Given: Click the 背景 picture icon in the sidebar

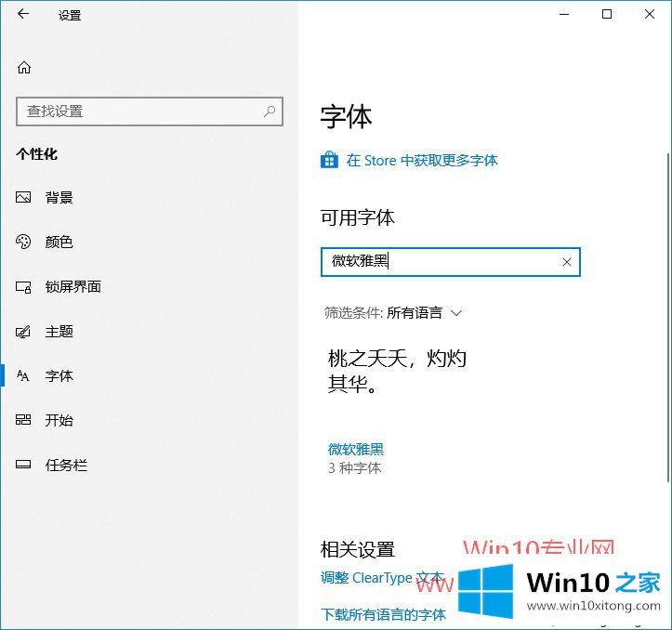Looking at the screenshot, I should point(23,197).
